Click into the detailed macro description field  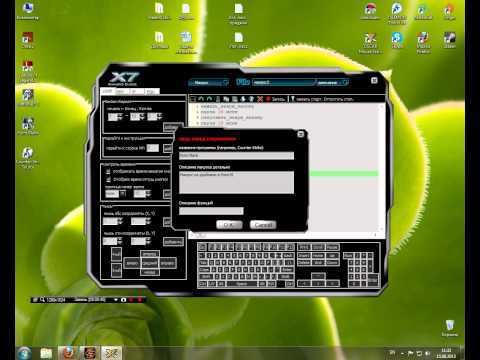(x=236, y=182)
